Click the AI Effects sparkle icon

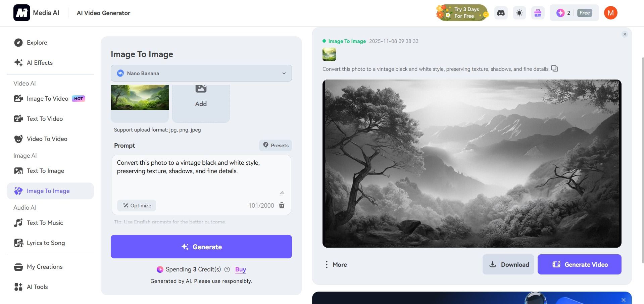[18, 63]
